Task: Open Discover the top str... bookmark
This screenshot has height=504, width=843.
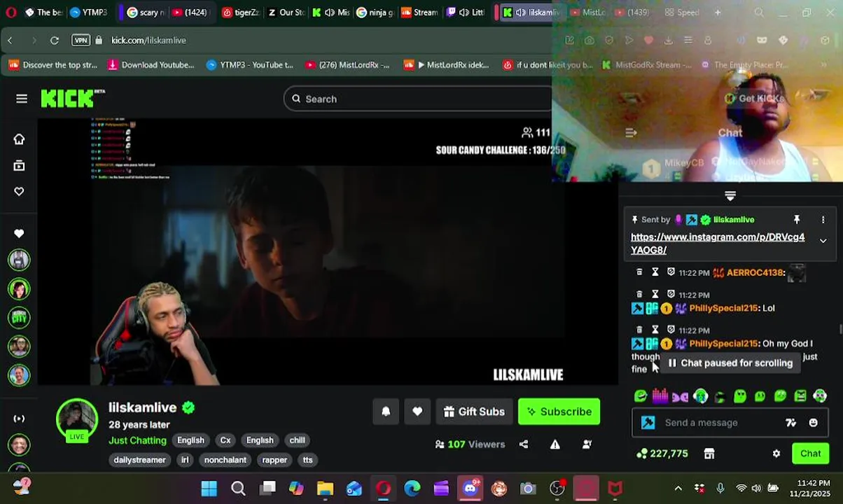Action: pos(53,65)
